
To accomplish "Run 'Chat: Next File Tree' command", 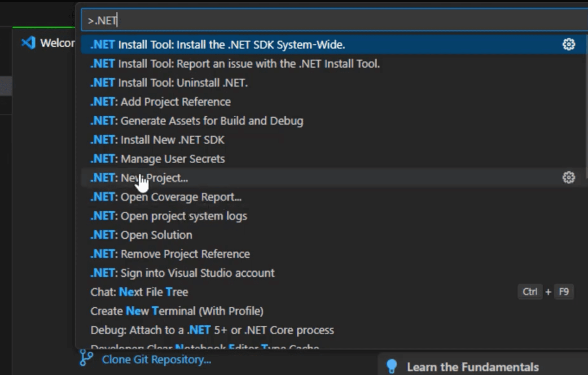I will 139,292.
